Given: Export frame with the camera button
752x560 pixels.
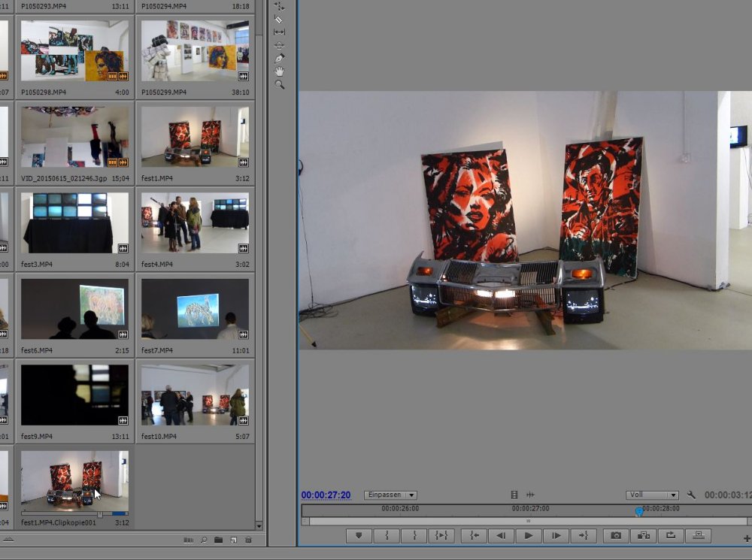Looking at the screenshot, I should point(616,535).
